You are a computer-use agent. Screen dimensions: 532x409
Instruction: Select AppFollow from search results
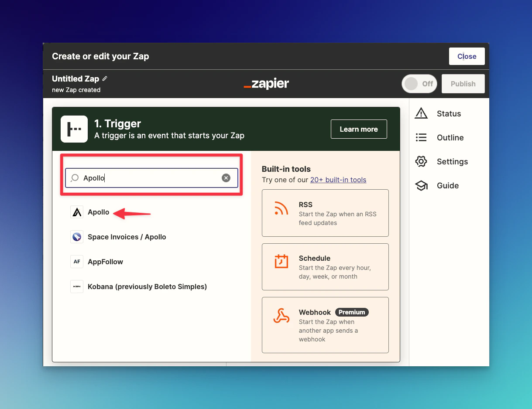click(105, 262)
